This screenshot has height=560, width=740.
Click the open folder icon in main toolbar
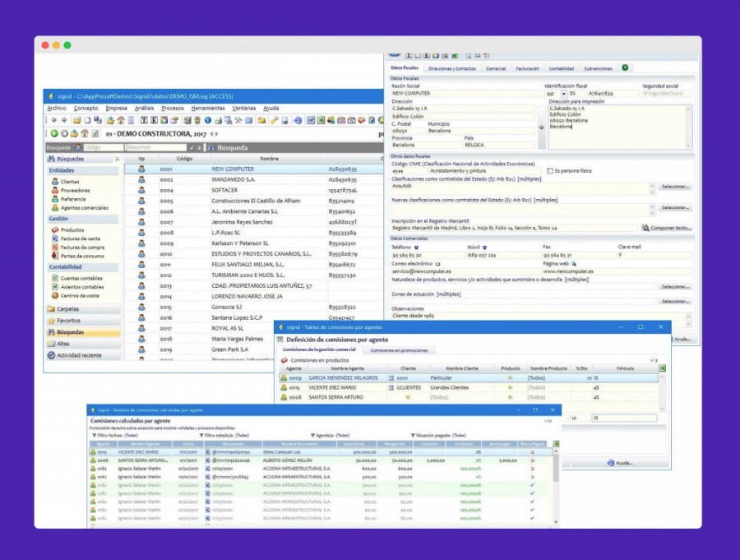[x=77, y=120]
